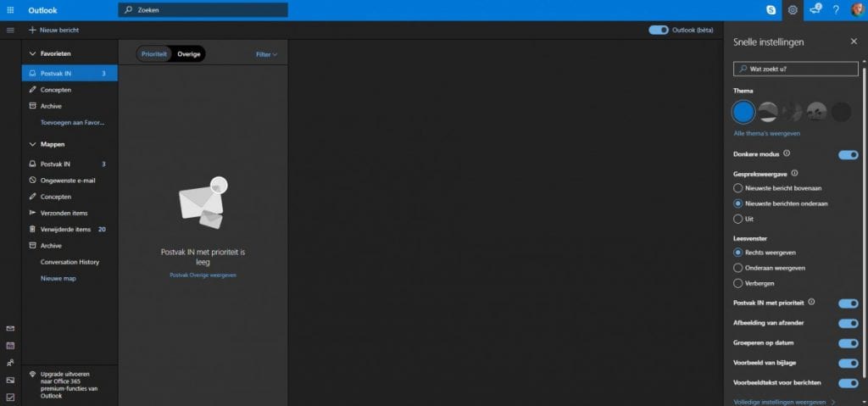Image resolution: width=868 pixels, height=406 pixels.
Task: Toggle Postvak IN met prioriteit switch
Action: tap(848, 303)
